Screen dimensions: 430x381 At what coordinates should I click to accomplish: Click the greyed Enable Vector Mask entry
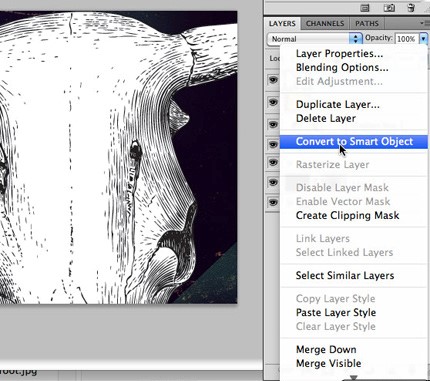pyautogui.click(x=354, y=202)
